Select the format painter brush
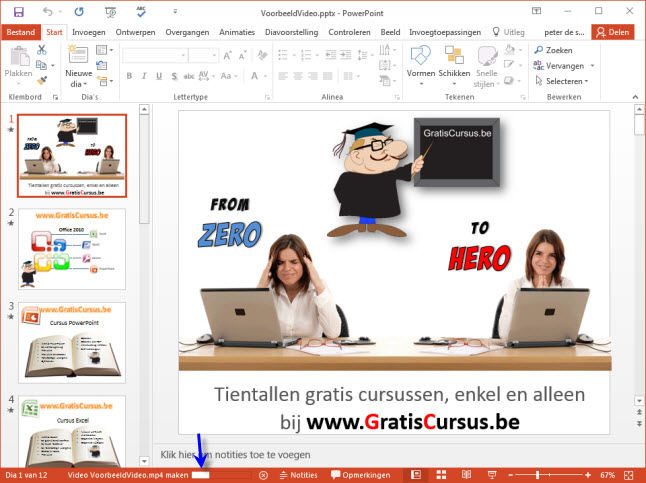The height and width of the screenshot is (483, 646). 42,80
